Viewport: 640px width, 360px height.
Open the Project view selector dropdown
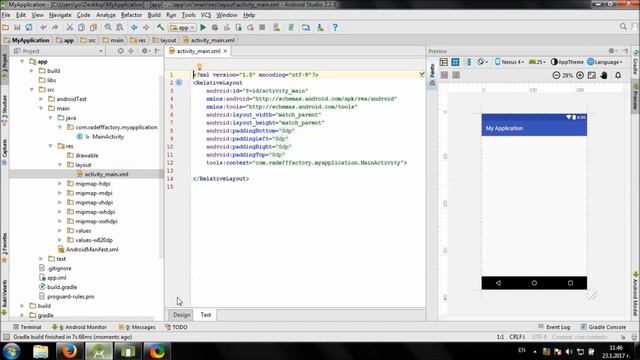click(58, 51)
